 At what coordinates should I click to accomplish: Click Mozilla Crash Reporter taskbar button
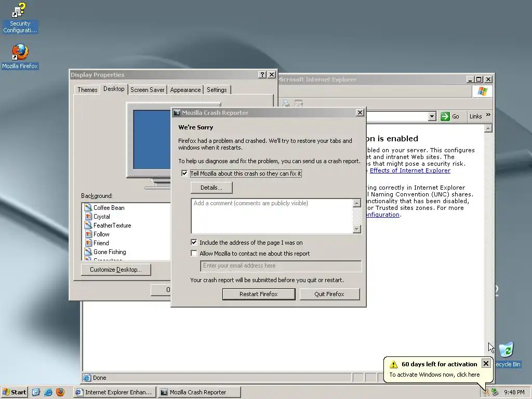pos(200,392)
